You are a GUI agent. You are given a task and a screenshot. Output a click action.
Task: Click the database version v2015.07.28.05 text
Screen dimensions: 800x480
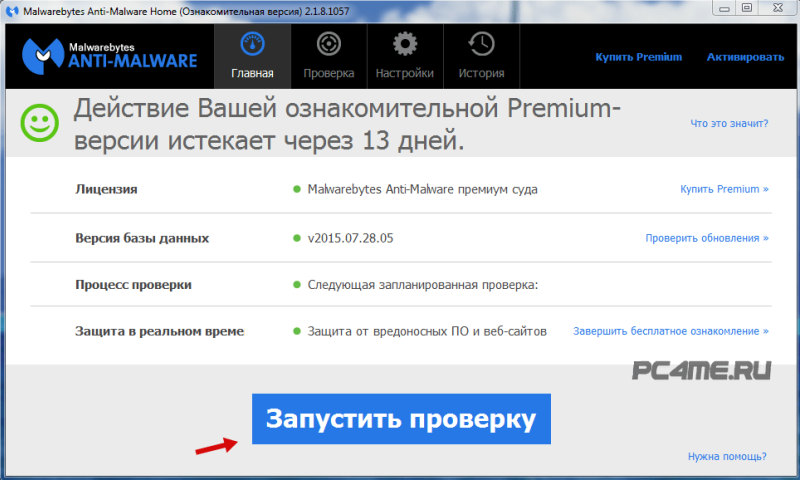(x=351, y=238)
